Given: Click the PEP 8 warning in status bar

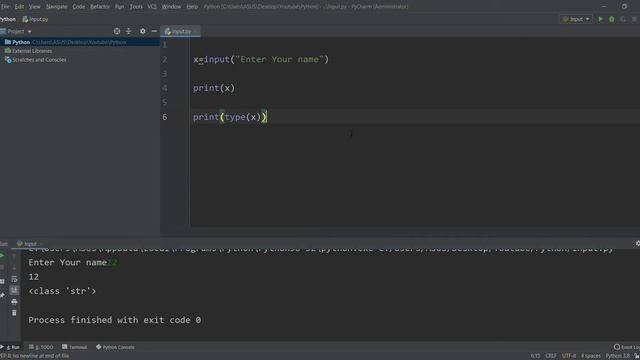Looking at the screenshot, I should [x=35, y=356].
